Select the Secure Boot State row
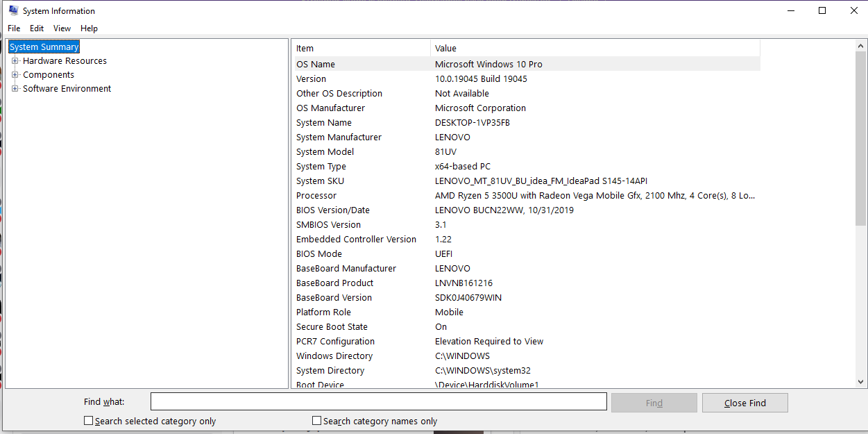 [x=526, y=326]
